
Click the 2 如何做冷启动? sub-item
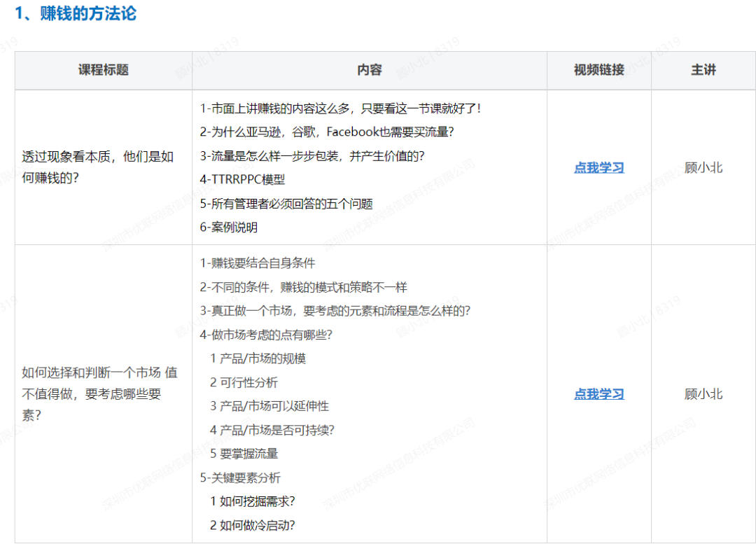(253, 525)
